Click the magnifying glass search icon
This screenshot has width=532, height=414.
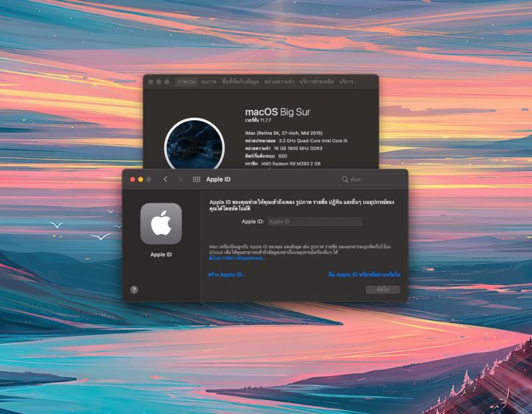point(344,179)
